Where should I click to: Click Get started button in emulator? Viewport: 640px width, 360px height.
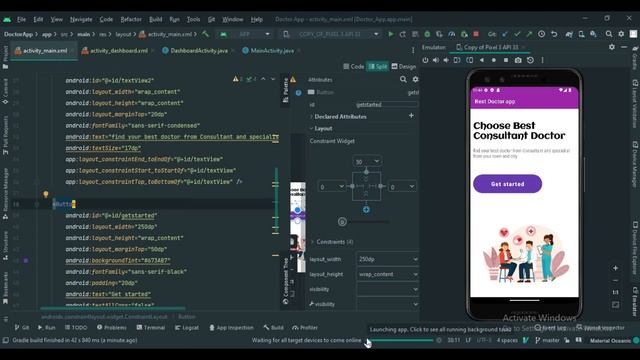coord(507,184)
